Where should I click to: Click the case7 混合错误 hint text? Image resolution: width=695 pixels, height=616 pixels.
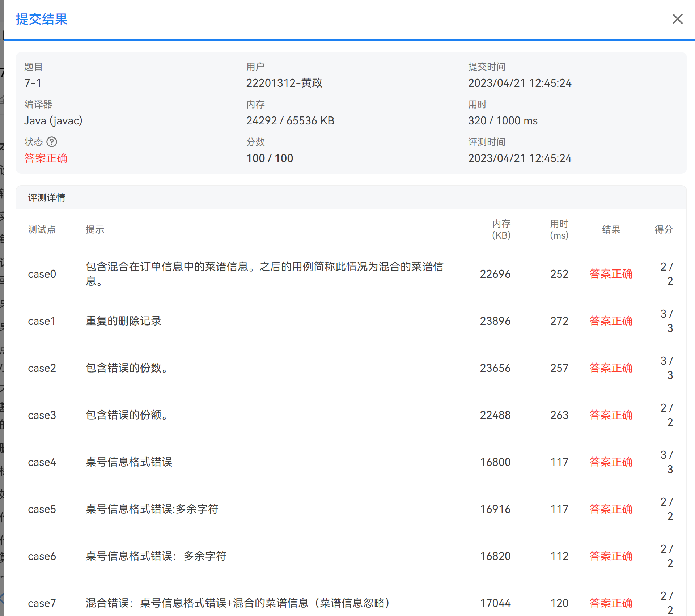(237, 603)
